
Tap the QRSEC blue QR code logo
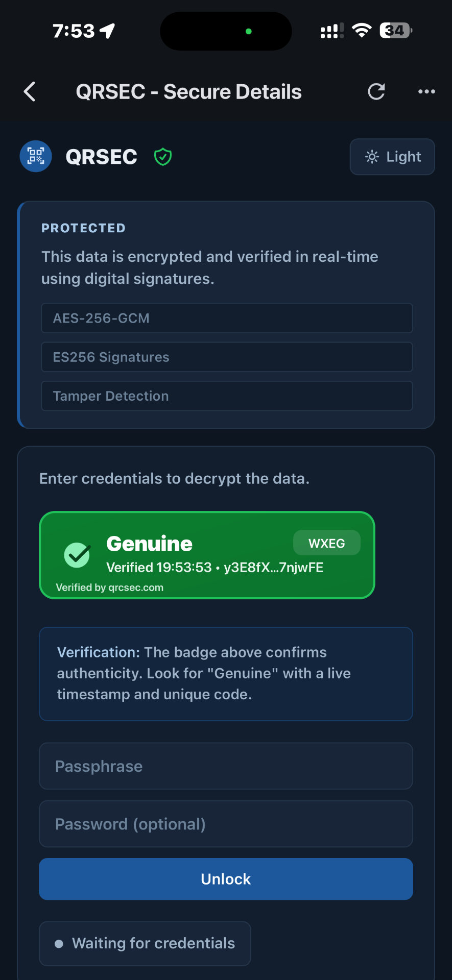click(x=35, y=156)
